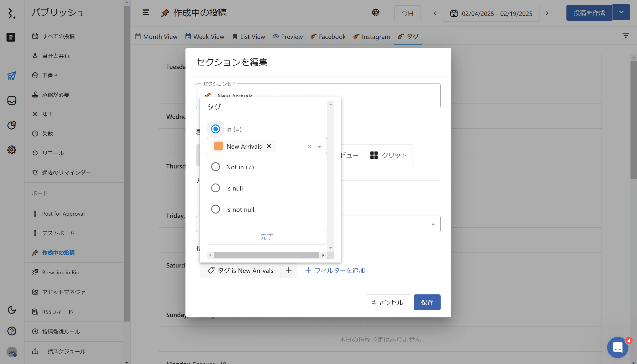Viewport: 637px width, 364px height.
Task: Open the create post split-button dropdown arrow
Action: (621, 13)
